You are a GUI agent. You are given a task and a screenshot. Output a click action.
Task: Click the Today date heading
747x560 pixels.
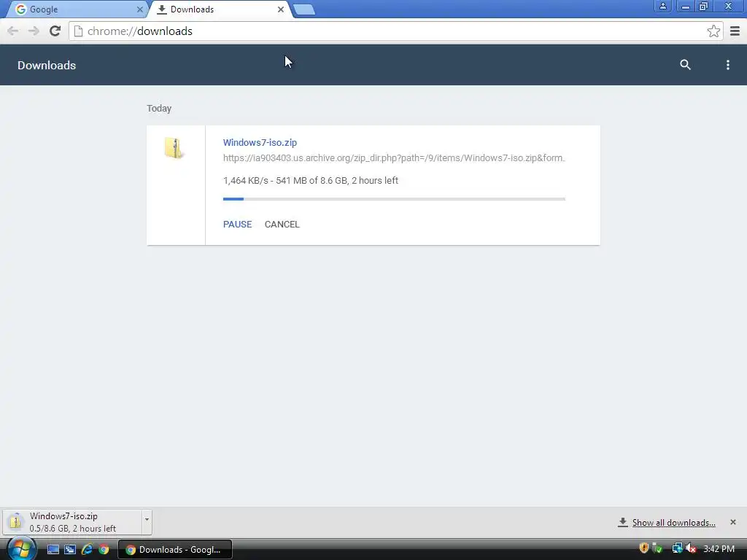(x=159, y=109)
